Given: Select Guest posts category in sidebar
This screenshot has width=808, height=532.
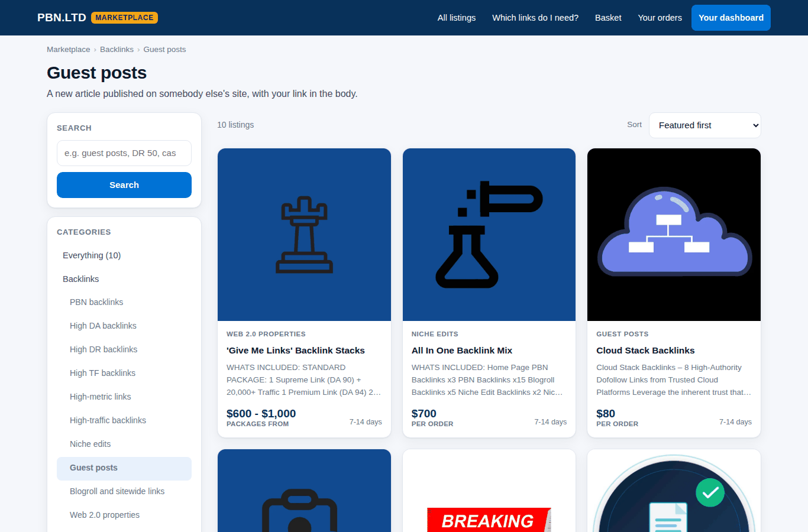Looking at the screenshot, I should coord(124,468).
